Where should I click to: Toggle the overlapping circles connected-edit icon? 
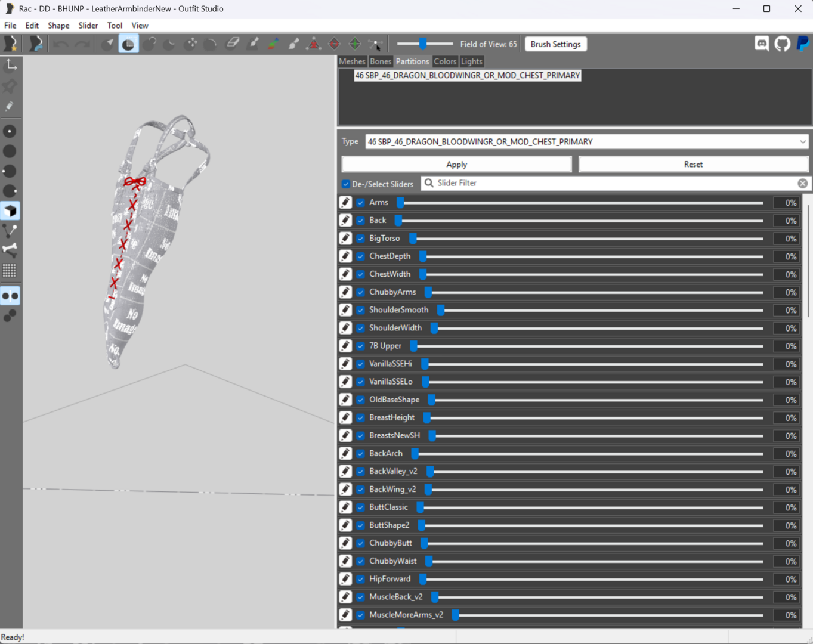pyautogui.click(x=10, y=316)
